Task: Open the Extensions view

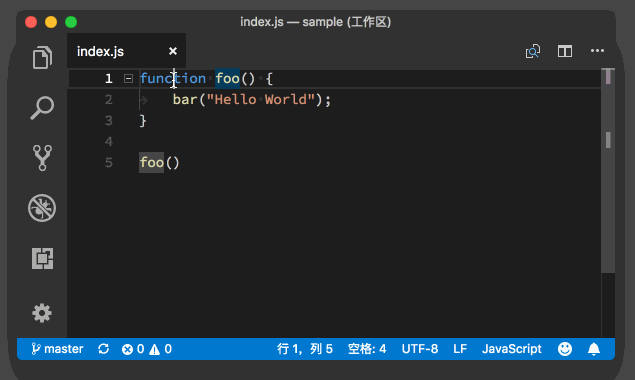Action: (42, 258)
